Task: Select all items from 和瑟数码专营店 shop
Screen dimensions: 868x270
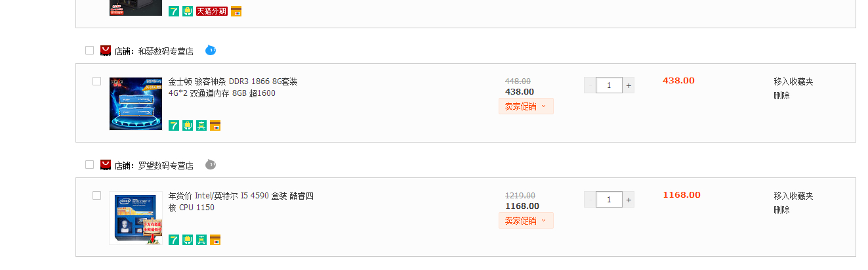Action: pyautogui.click(x=90, y=51)
